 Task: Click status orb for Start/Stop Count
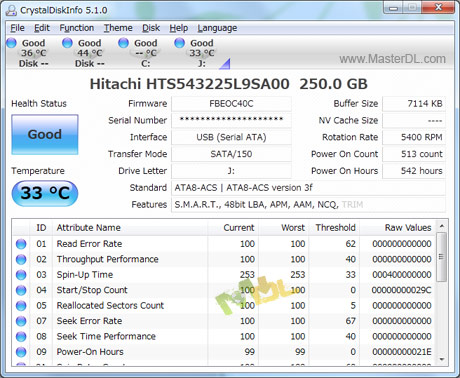[21, 290]
